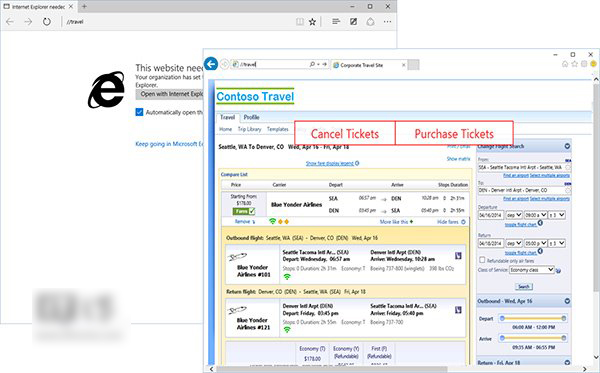
Task: Open Class of Service dropdown
Action: pyautogui.click(x=532, y=270)
